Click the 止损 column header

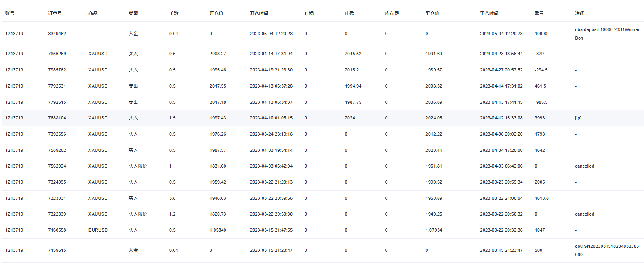[309, 13]
